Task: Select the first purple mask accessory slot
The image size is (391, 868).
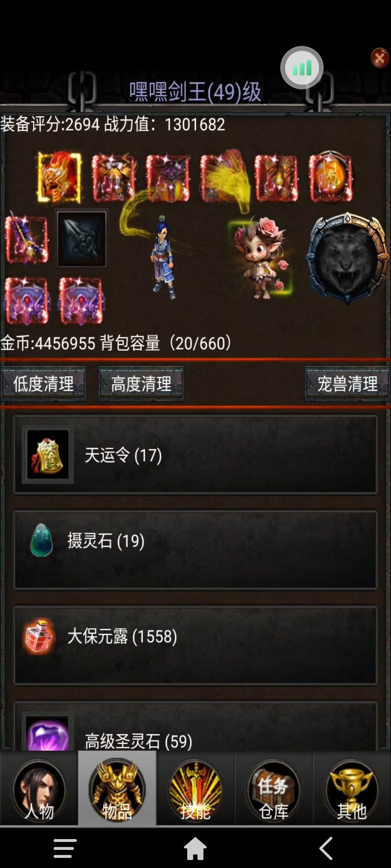Action: 26,301
